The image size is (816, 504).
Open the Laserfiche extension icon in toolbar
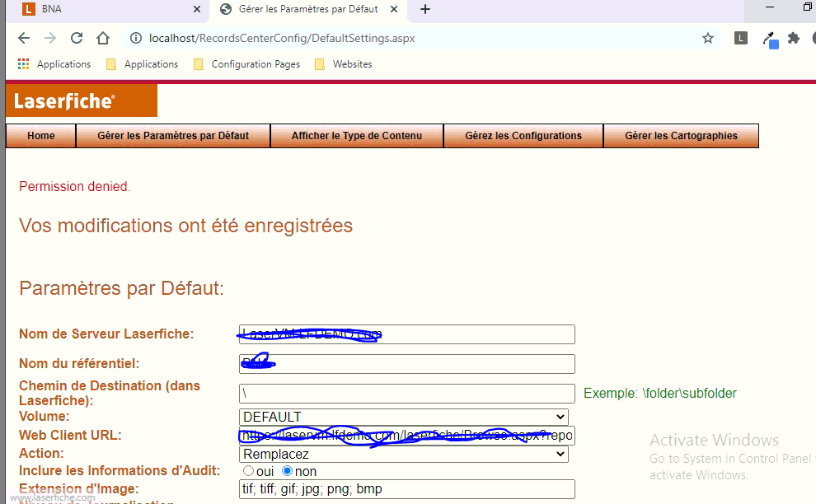(740, 38)
